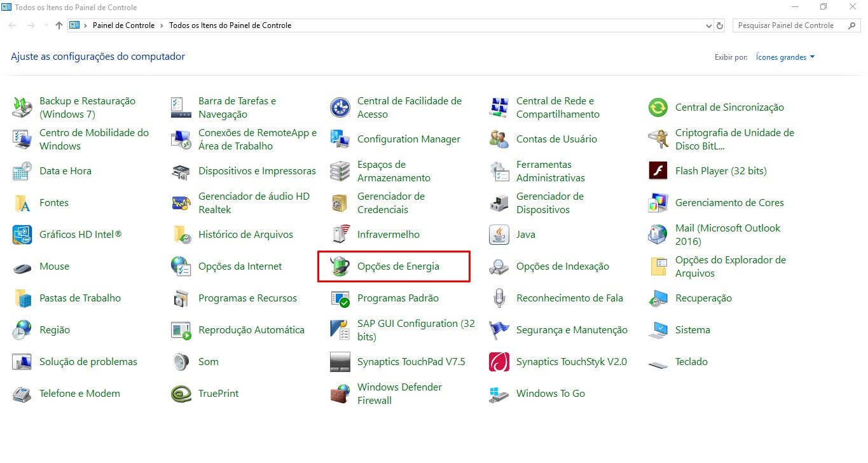Open Solução de problemas link
Screen dimensions: 868x463
88,362
